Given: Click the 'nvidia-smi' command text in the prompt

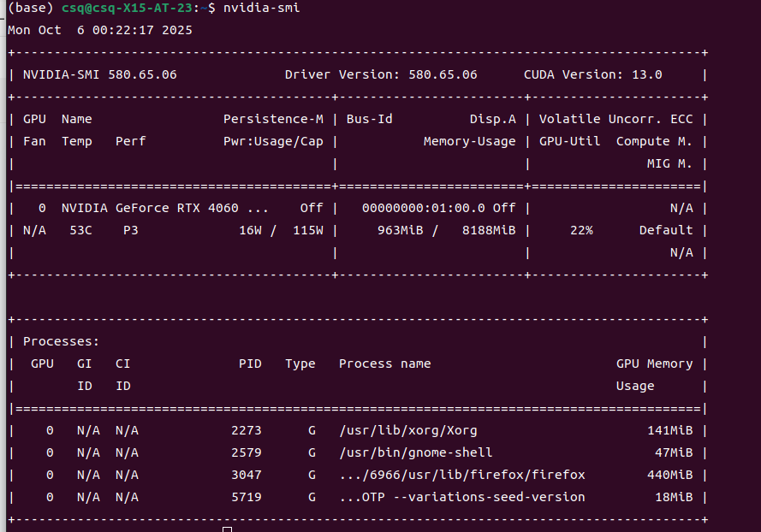Looking at the screenshot, I should 262,8.
